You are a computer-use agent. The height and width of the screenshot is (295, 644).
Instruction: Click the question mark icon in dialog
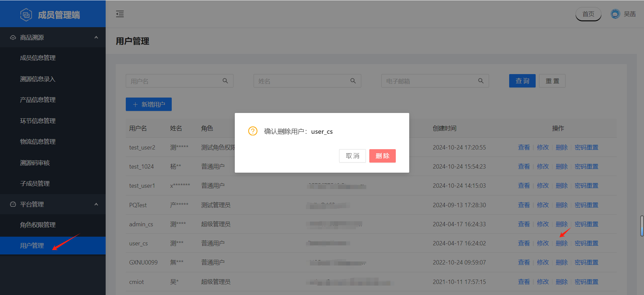coord(253,131)
